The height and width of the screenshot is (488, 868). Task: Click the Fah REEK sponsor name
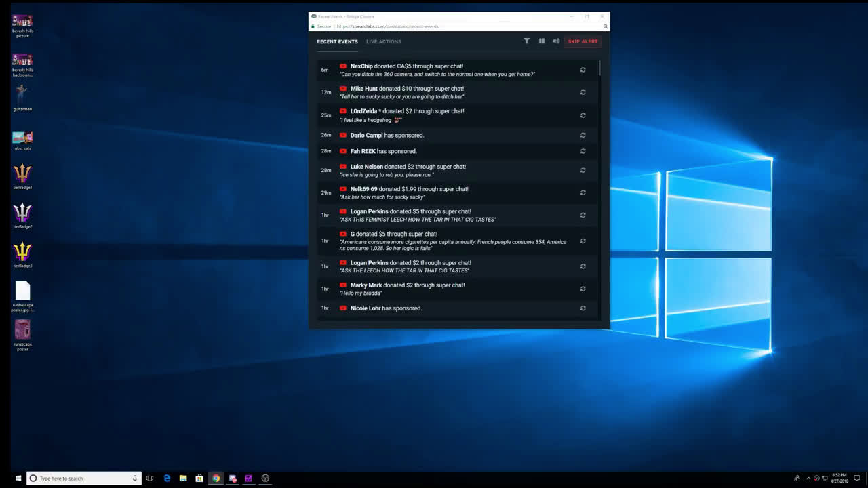363,151
